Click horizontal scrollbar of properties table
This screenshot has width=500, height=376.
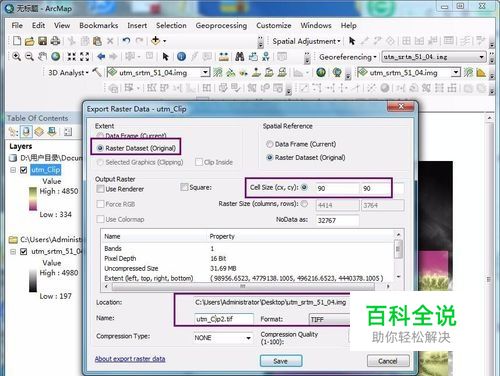[x=244, y=286]
